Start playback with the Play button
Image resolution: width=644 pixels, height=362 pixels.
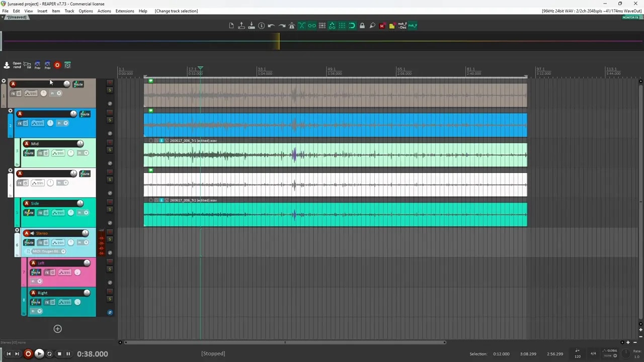tap(39, 354)
